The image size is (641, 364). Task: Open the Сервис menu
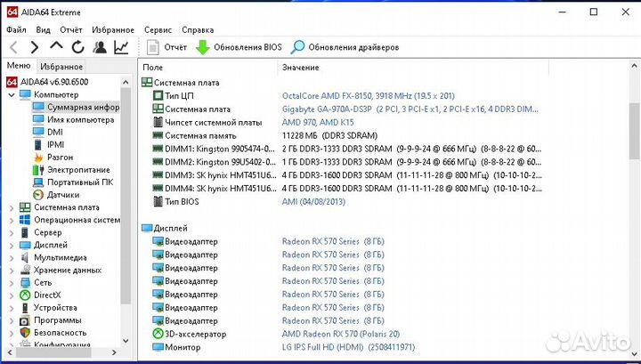pyautogui.click(x=158, y=30)
